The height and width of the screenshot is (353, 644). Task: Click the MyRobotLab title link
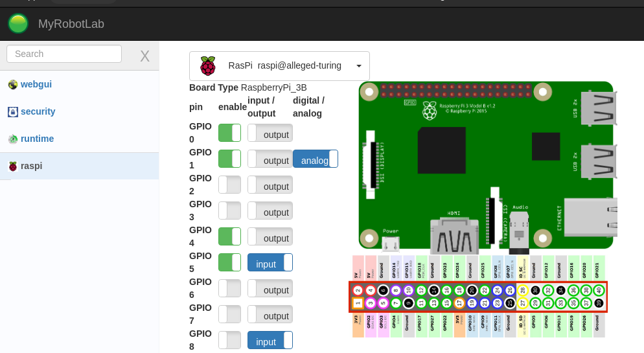(71, 24)
